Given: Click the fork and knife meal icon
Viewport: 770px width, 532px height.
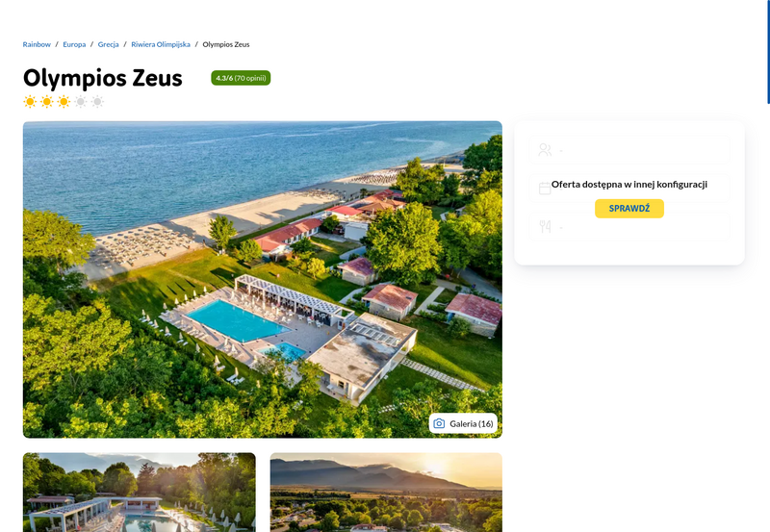Looking at the screenshot, I should click(545, 227).
